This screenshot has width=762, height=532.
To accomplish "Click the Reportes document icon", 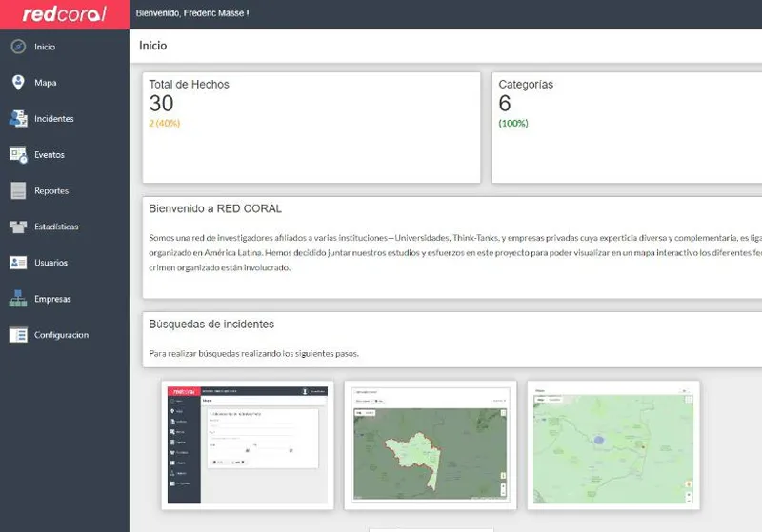I will 18,191.
